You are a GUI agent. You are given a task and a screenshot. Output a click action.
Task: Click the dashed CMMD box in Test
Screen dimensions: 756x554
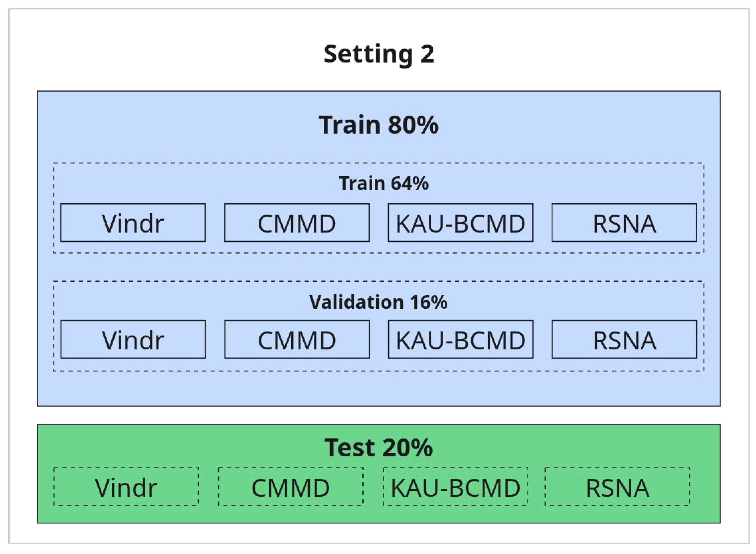coord(291,487)
